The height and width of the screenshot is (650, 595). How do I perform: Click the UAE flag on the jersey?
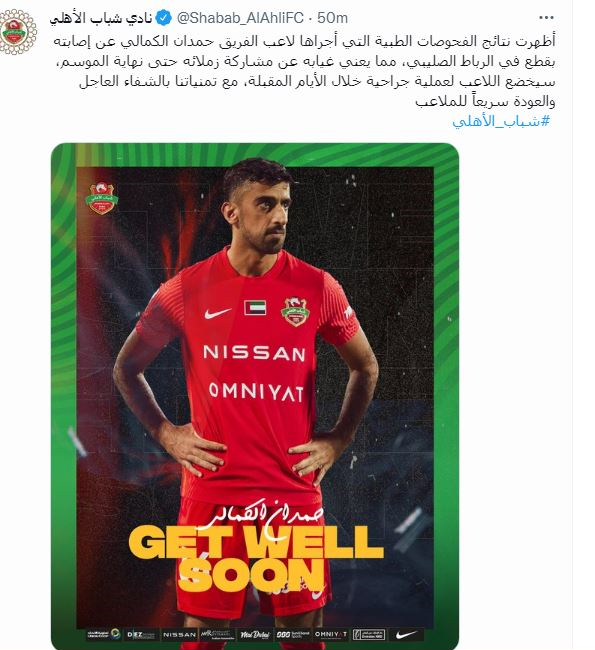(x=255, y=308)
